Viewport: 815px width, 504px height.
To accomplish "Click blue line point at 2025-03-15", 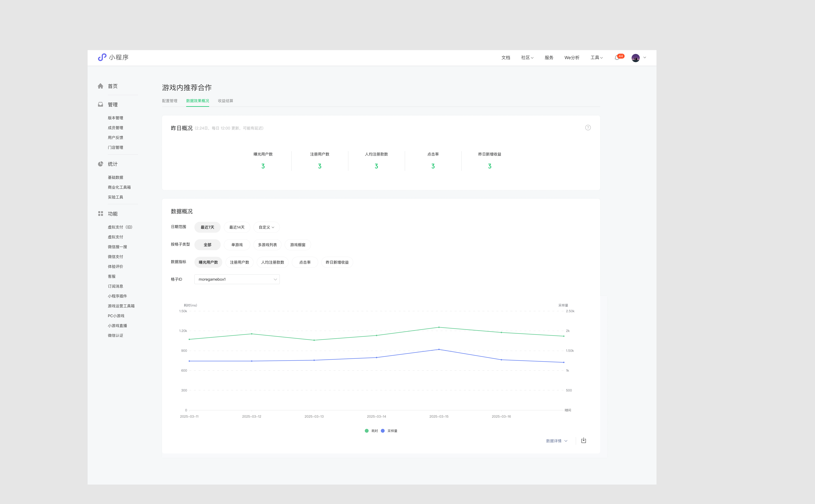I will click(x=439, y=349).
